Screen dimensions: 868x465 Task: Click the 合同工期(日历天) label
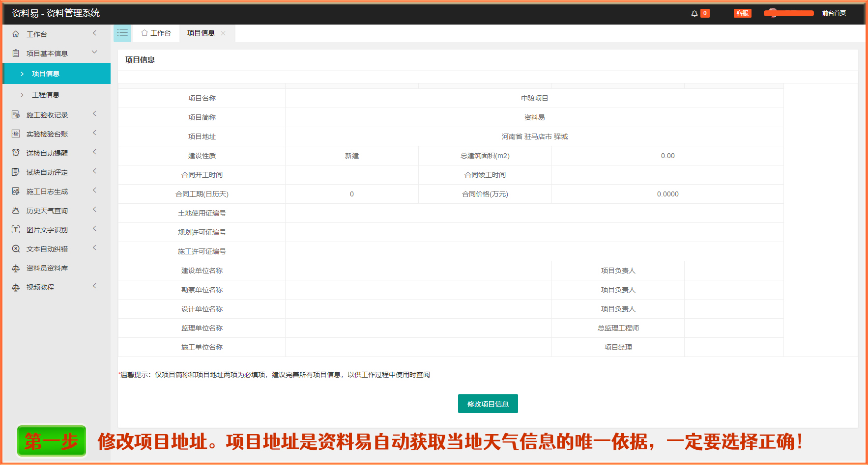pyautogui.click(x=202, y=194)
